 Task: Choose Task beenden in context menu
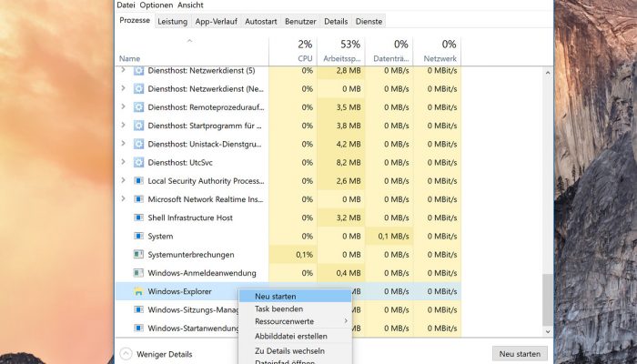point(296,308)
